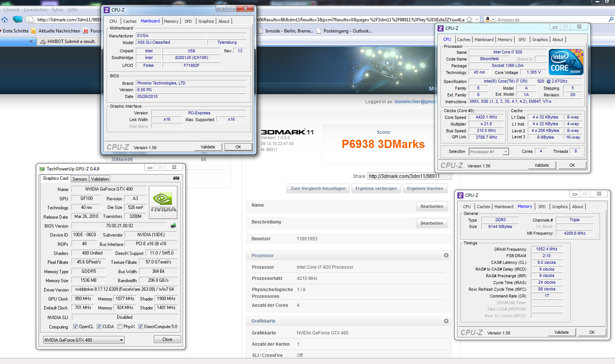This screenshot has width=615, height=364.
Task: Click the Innside bookmark page icon
Action: click(261, 31)
